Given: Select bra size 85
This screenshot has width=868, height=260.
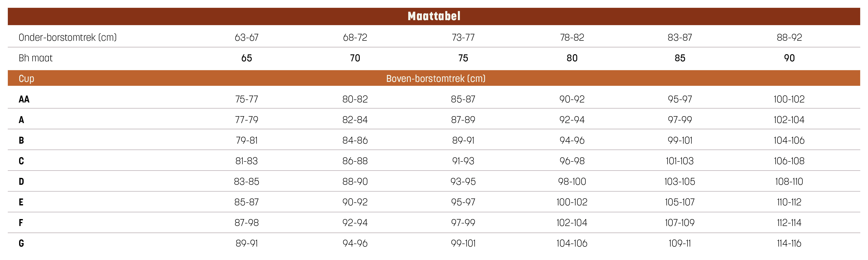Looking at the screenshot, I should pos(680,58).
